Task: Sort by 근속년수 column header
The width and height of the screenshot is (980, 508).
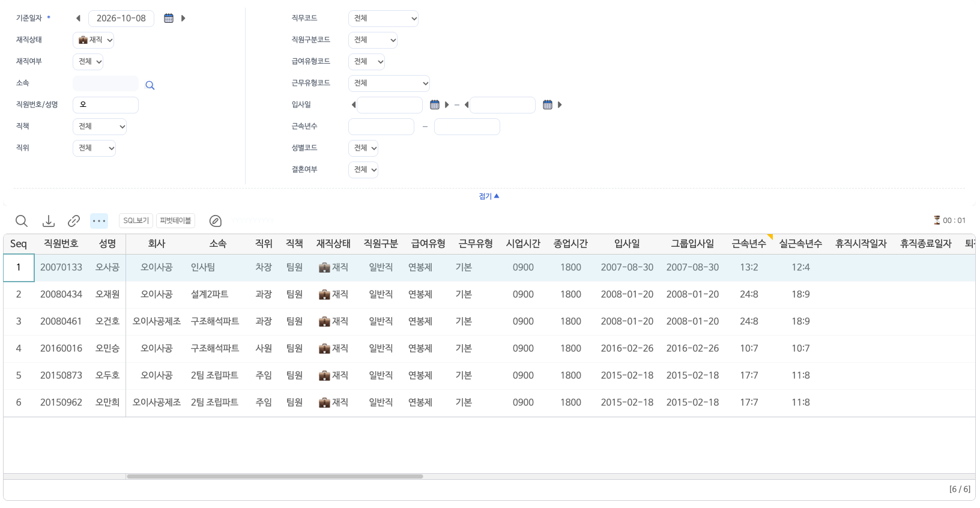Action: (x=749, y=244)
